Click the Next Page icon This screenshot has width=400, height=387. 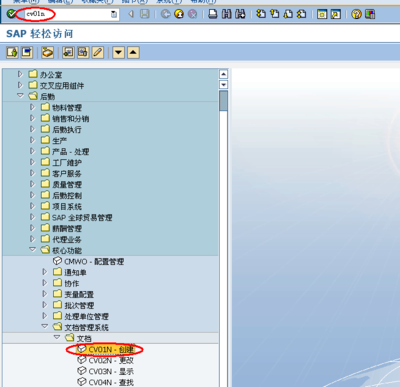pyautogui.click(x=288, y=14)
